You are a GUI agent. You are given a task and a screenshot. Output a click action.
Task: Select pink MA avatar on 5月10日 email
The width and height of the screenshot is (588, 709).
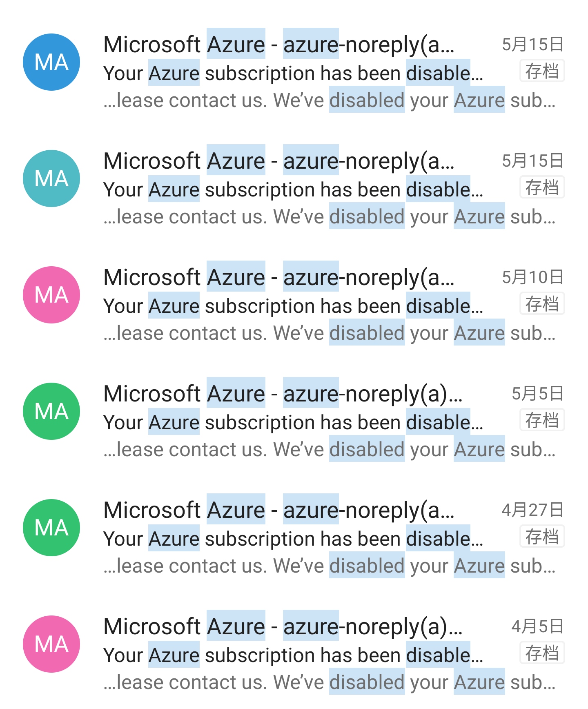[51, 295]
